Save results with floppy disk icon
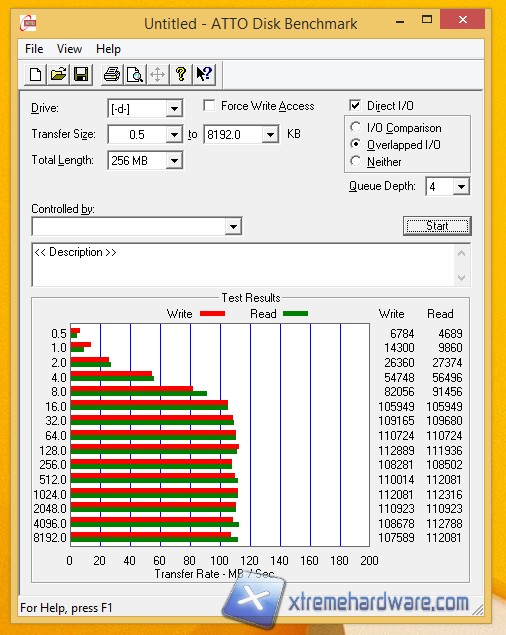This screenshot has width=506, height=635. coord(81,75)
